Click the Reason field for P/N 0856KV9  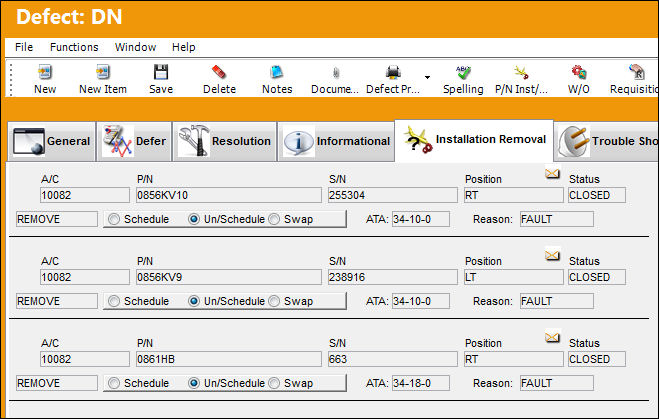[x=556, y=301]
